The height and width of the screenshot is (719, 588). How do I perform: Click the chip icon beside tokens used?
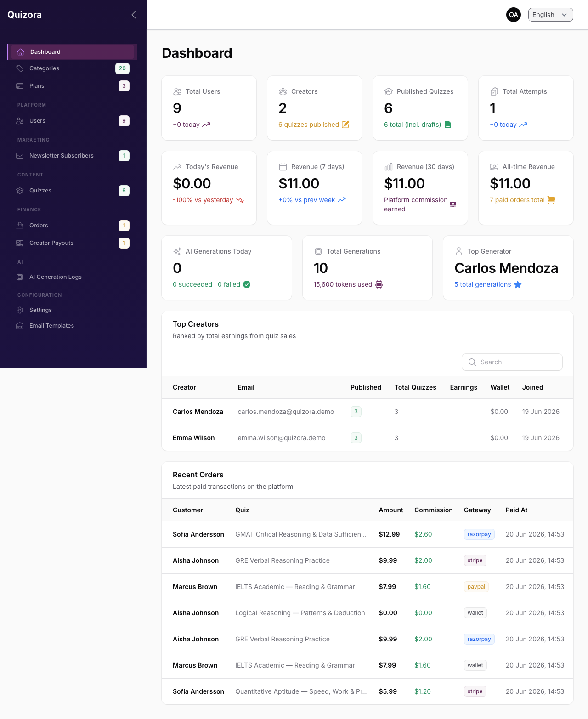[379, 284]
